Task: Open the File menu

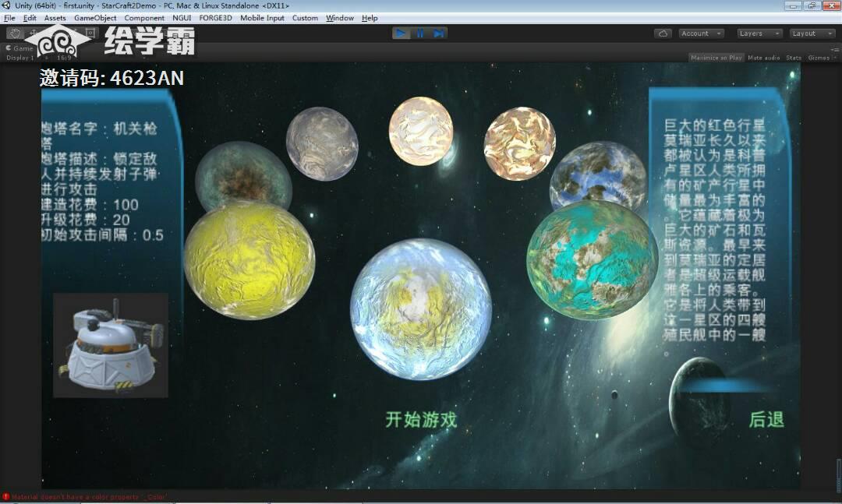Action: [9, 18]
